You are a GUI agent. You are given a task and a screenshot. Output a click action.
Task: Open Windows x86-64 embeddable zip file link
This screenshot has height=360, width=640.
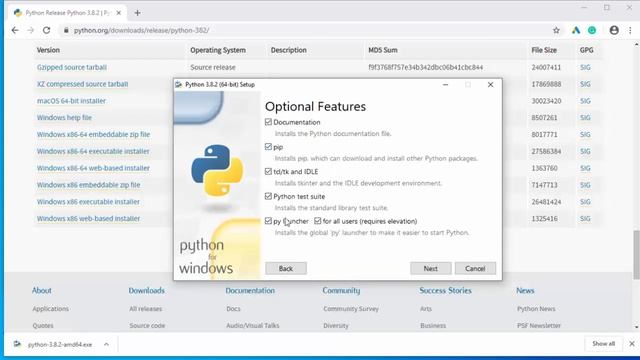pos(93,134)
